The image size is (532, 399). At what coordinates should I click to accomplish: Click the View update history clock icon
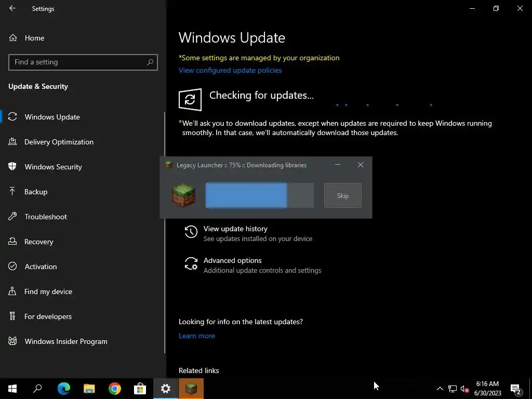[191, 232]
